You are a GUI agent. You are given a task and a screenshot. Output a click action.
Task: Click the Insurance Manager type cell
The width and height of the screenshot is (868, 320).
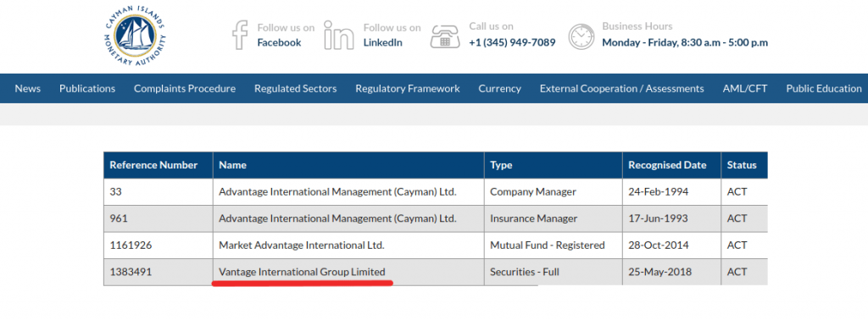tap(553, 218)
